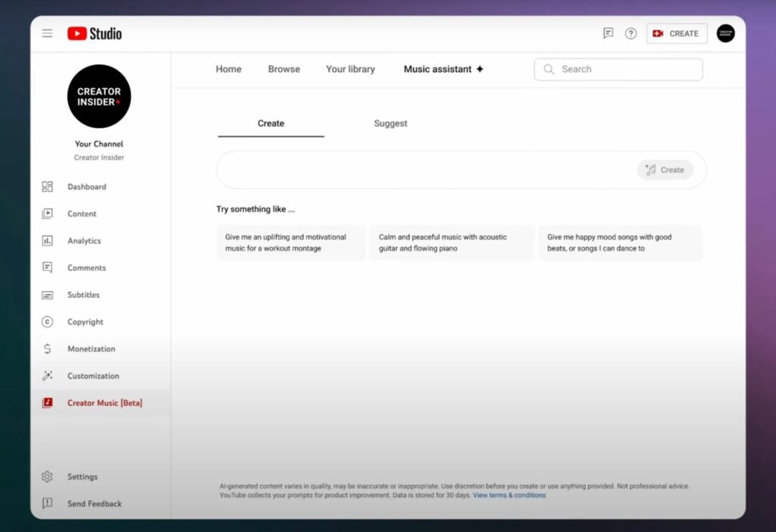The image size is (776, 532).
Task: Open the Help question mark icon
Action: 630,33
